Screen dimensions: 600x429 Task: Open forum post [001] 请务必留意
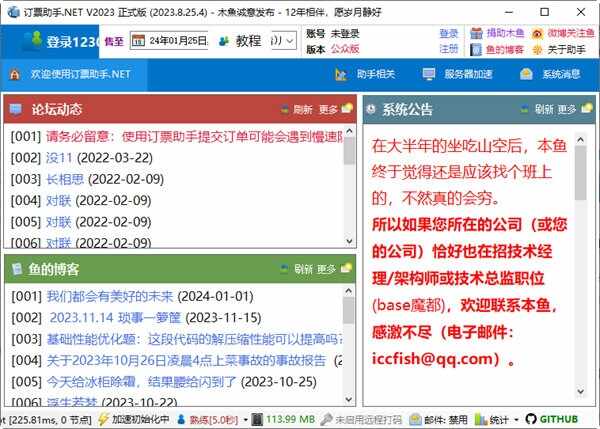pos(194,137)
